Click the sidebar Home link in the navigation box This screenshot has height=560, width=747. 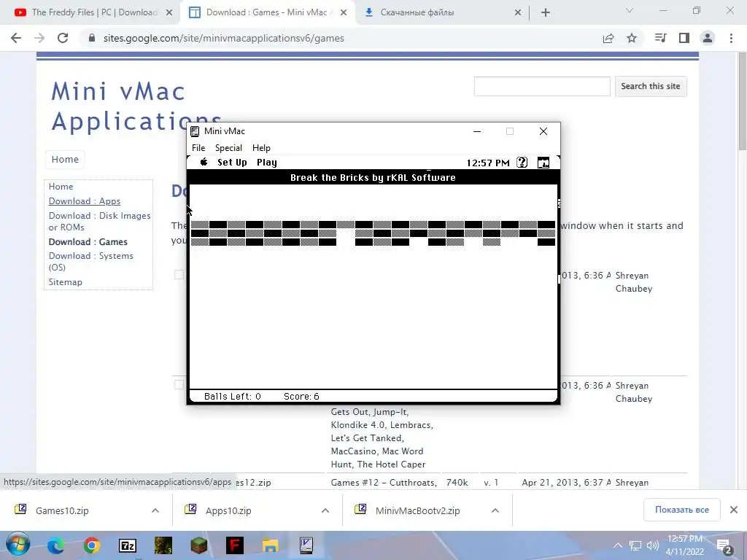pos(61,187)
